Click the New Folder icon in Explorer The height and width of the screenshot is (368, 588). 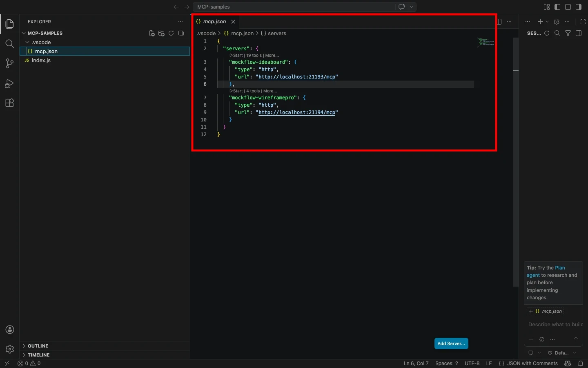point(161,34)
